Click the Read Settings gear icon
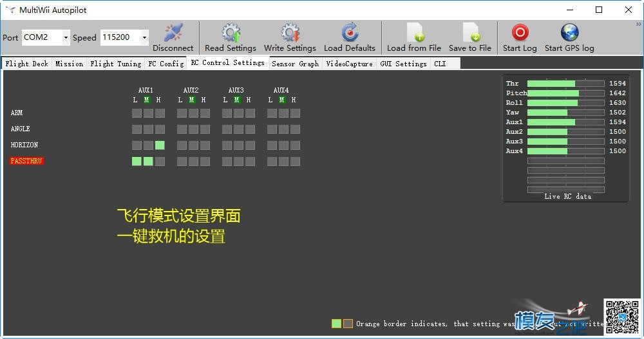The image size is (644, 339). point(231,33)
